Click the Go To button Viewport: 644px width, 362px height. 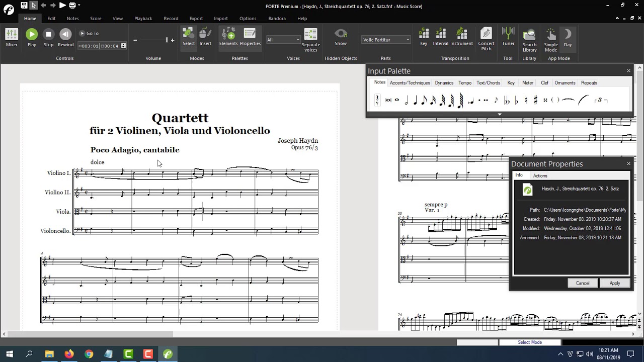pyautogui.click(x=89, y=34)
